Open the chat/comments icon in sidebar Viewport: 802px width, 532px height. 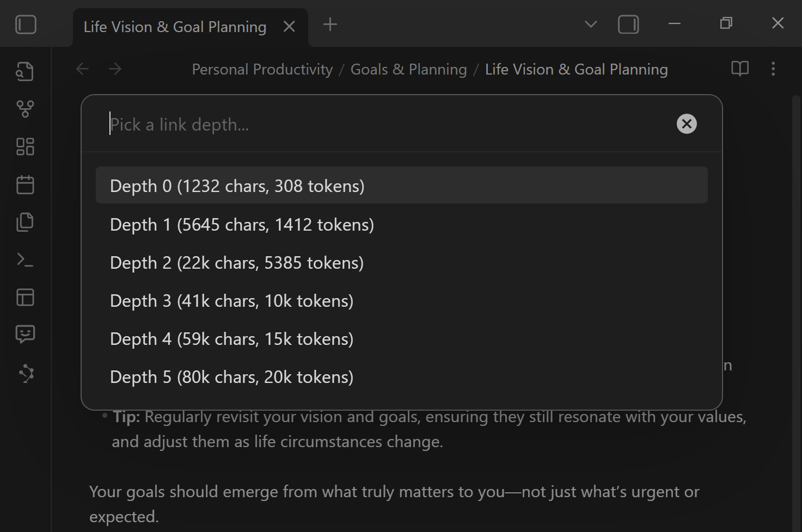[25, 334]
